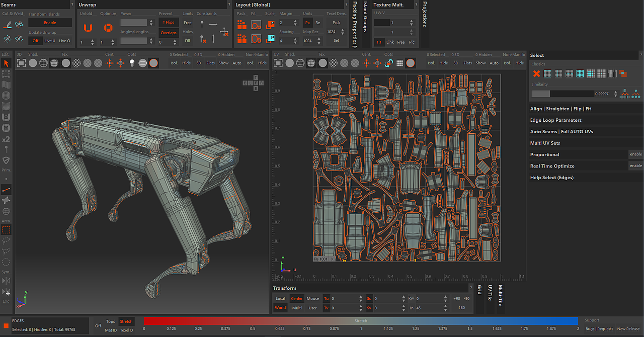Viewport: 644px width, 337px height.
Task: Open the Projections vertical tab
Action: pyautogui.click(x=425, y=14)
